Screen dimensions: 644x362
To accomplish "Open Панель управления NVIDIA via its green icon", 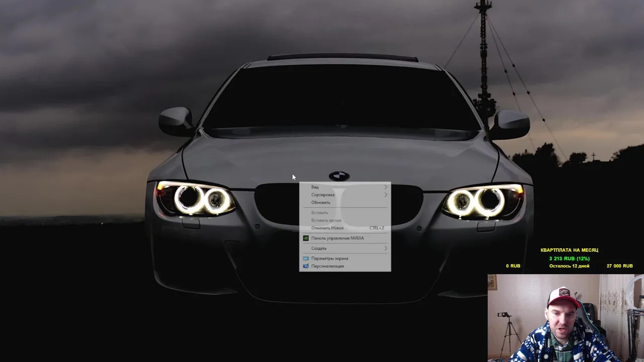I will point(306,238).
